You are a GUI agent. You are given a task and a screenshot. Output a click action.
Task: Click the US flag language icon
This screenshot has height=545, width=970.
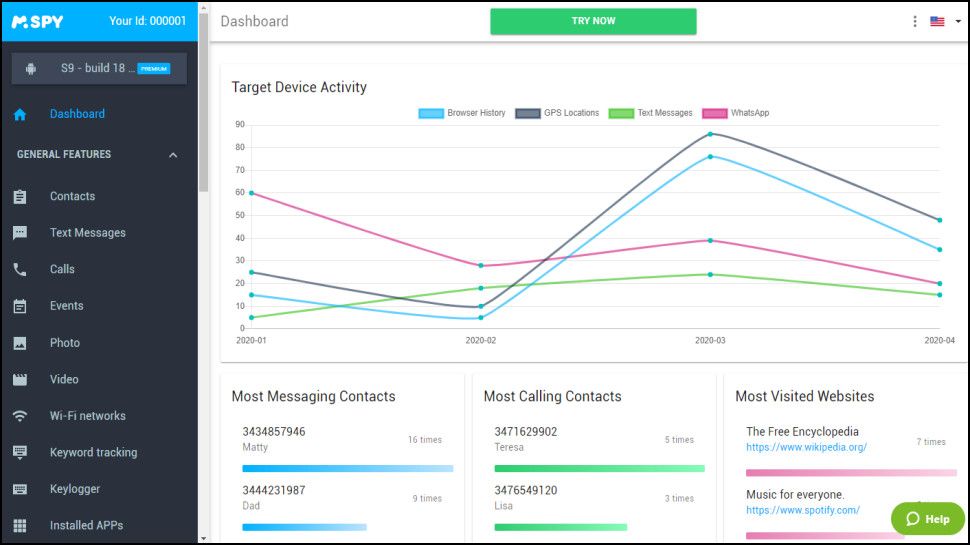pos(937,22)
